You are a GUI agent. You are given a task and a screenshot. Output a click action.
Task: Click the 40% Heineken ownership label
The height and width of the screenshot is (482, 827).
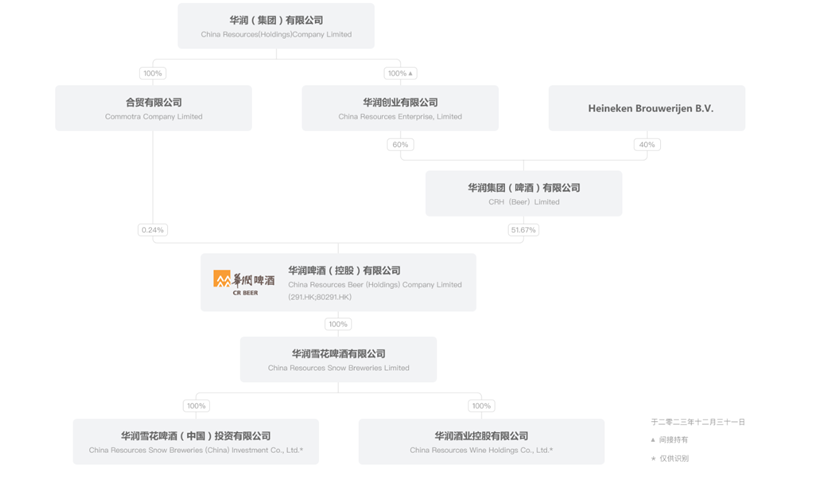pos(647,144)
